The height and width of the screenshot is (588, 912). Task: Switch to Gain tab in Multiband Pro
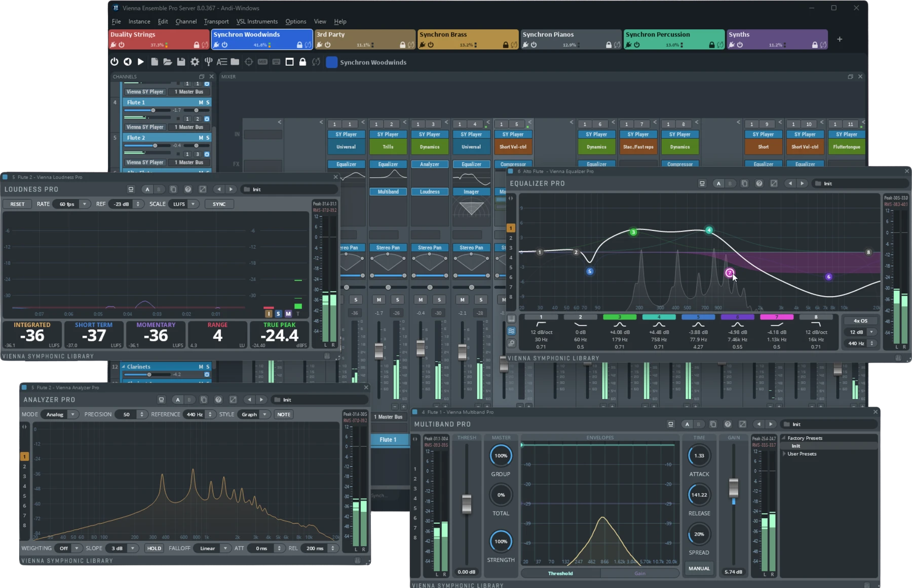tap(639, 573)
